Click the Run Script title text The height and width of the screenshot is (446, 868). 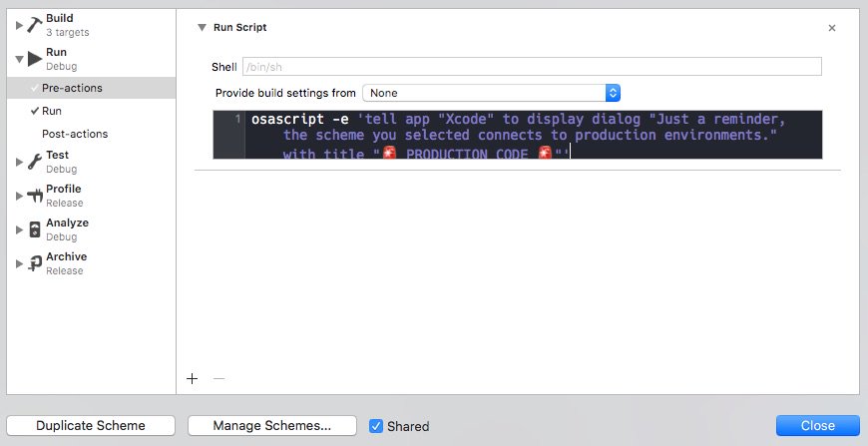[x=239, y=28]
